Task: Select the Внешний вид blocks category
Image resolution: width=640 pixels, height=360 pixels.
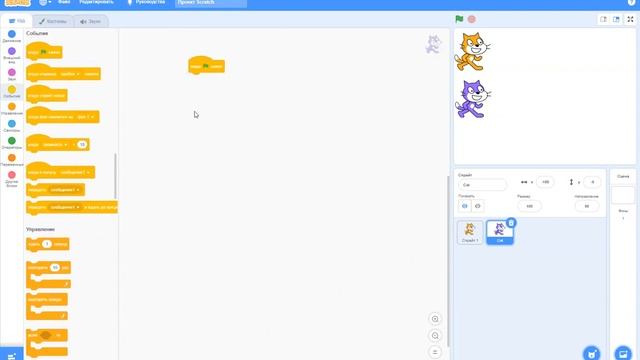Action: coord(12,55)
